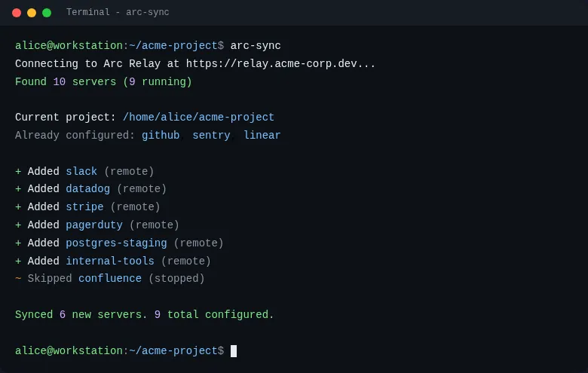Image resolution: width=588 pixels, height=373 pixels.
Task: Click the server name 'datadog'
Action: 87,189
